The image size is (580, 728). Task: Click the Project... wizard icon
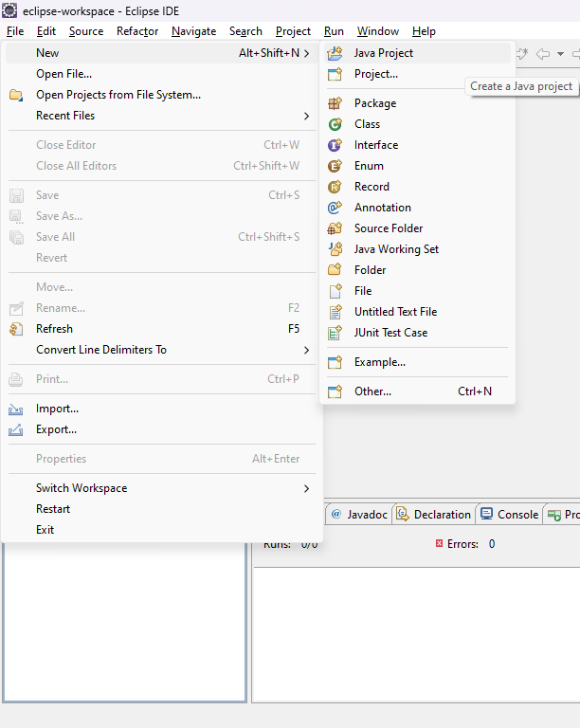(335, 74)
